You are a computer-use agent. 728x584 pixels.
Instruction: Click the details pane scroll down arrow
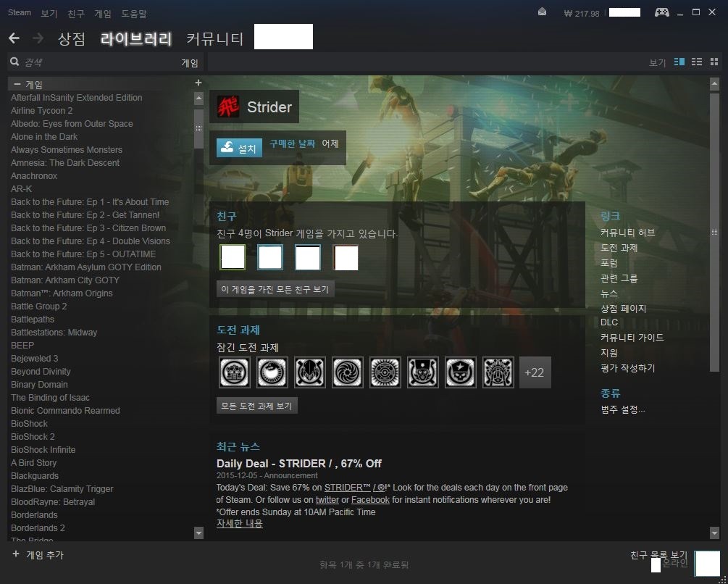click(714, 533)
